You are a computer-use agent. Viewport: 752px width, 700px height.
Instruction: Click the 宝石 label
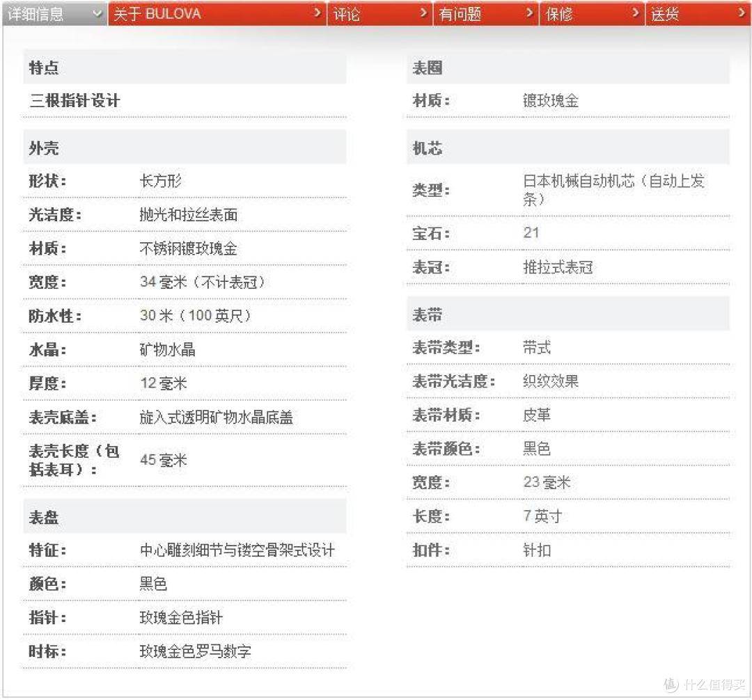click(x=431, y=233)
